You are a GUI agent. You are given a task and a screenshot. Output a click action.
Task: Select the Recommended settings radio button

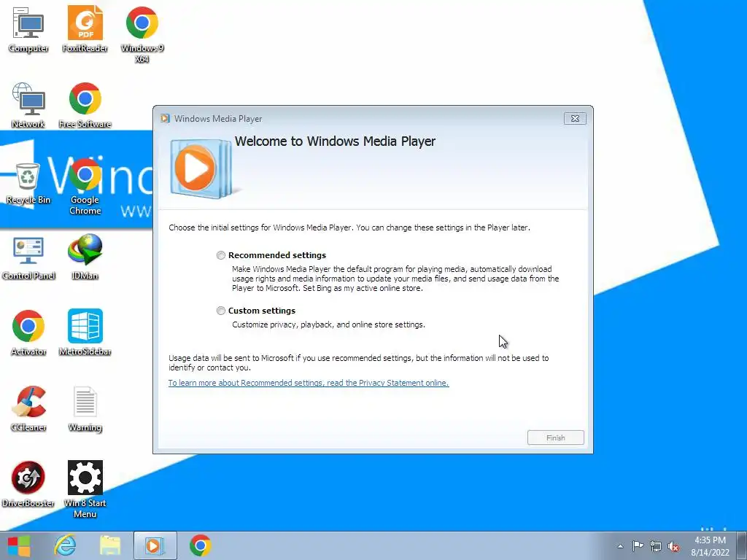pyautogui.click(x=220, y=255)
